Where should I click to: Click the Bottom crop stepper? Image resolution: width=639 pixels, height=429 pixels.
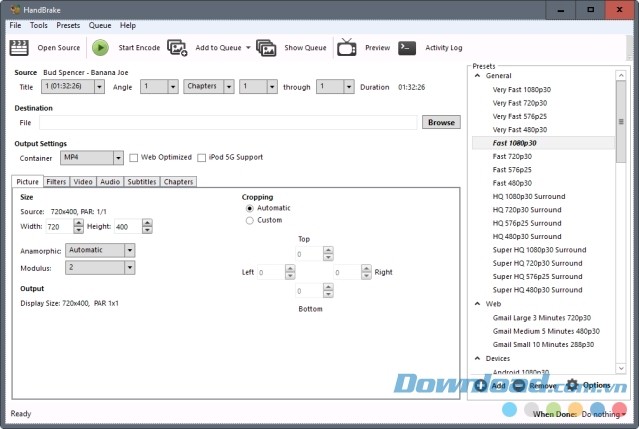pyautogui.click(x=328, y=291)
